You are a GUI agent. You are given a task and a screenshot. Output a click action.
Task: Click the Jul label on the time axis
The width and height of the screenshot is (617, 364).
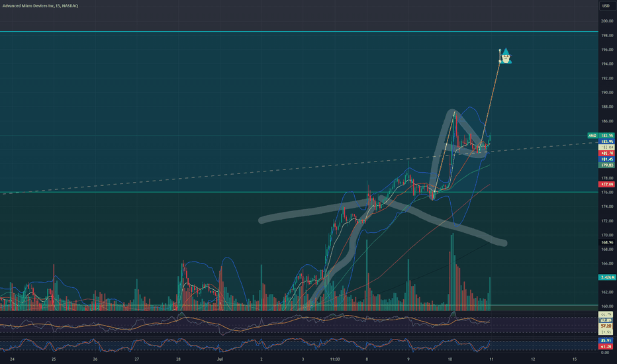220,359
